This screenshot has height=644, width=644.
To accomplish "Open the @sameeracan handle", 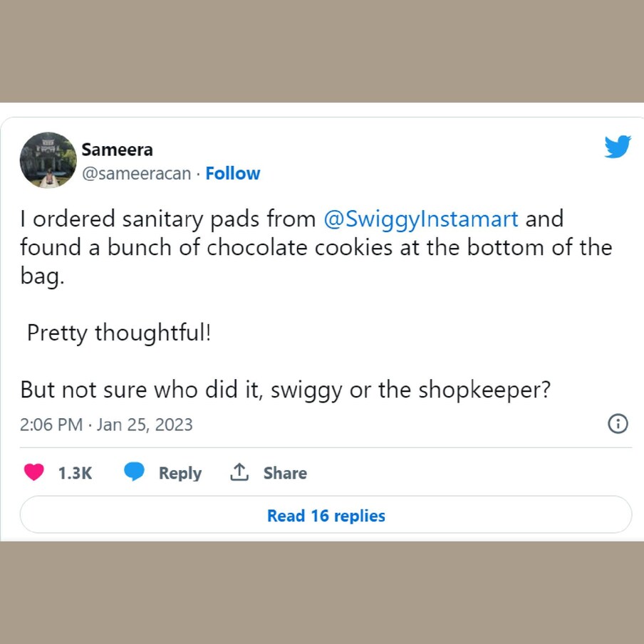I will coord(136,174).
